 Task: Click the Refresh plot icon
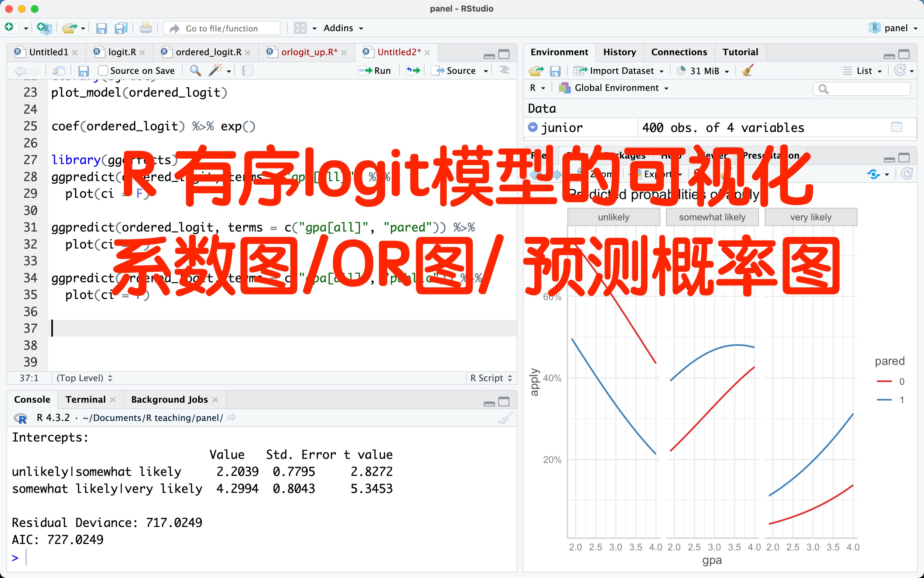click(907, 174)
